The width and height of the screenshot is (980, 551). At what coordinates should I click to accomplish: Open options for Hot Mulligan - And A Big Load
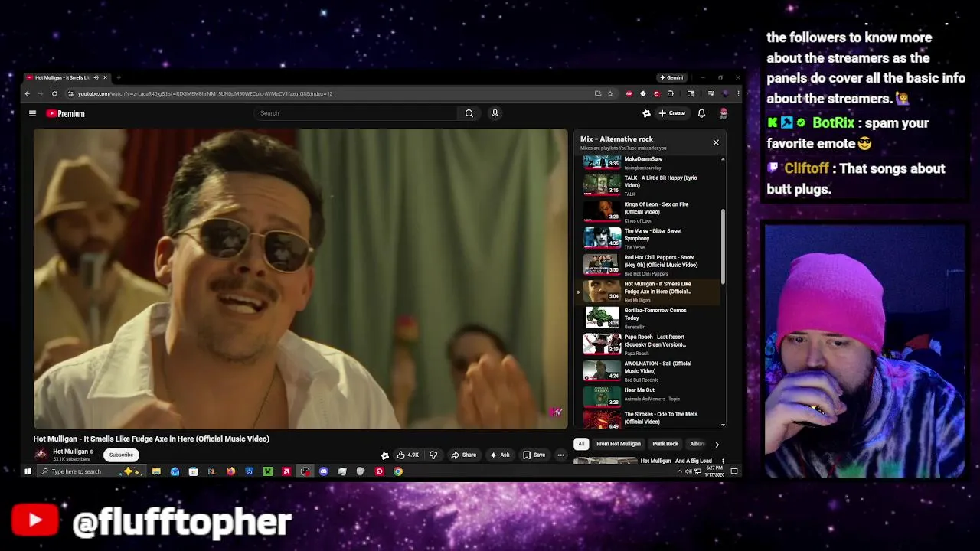723,461
